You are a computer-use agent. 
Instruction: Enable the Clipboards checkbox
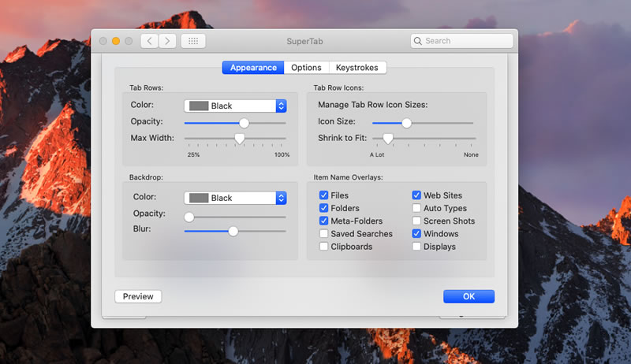click(x=323, y=247)
